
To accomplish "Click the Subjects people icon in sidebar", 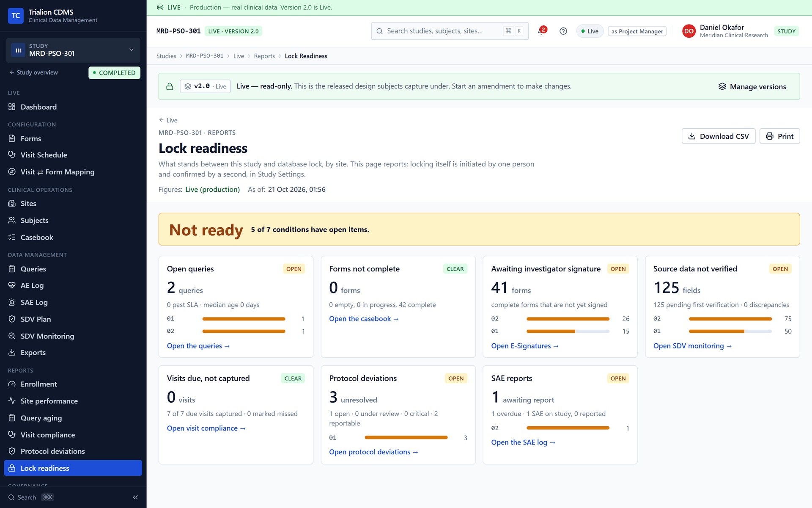I will pos(12,221).
